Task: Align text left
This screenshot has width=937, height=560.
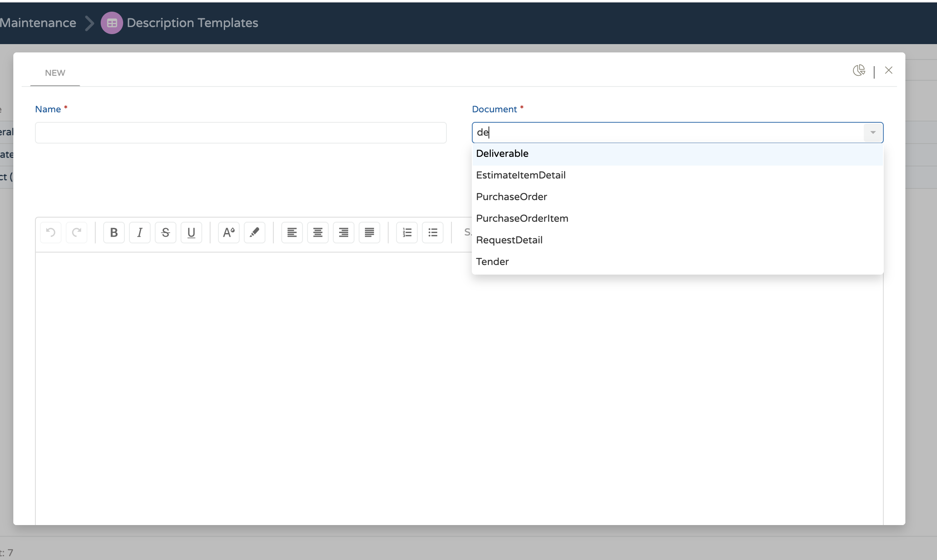Action: 292,232
